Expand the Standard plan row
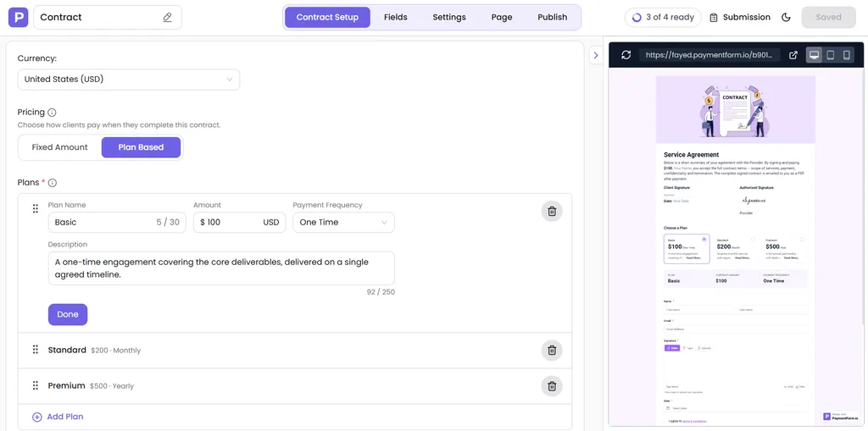Image resolution: width=868 pixels, height=431 pixels. [x=294, y=351]
